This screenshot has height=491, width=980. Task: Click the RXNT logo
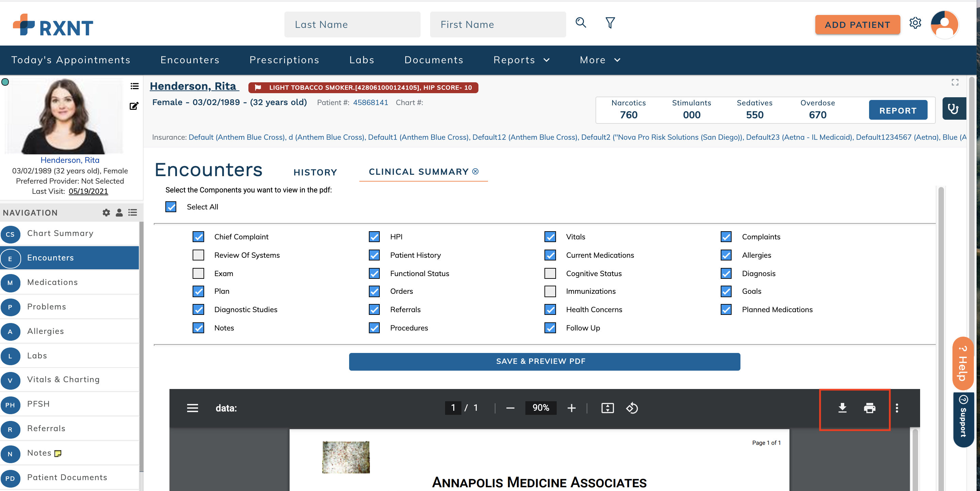click(x=53, y=25)
